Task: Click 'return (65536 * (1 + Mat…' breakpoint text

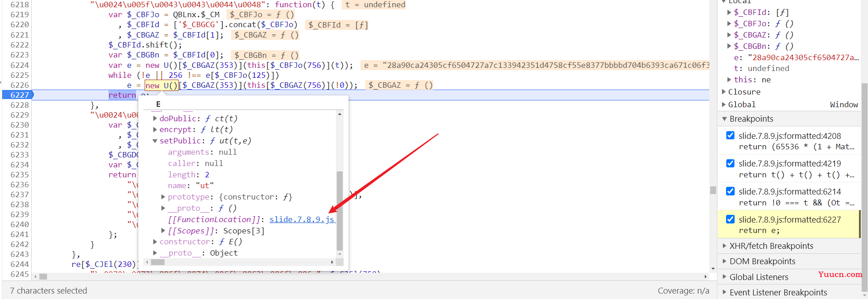Action: 797,147
